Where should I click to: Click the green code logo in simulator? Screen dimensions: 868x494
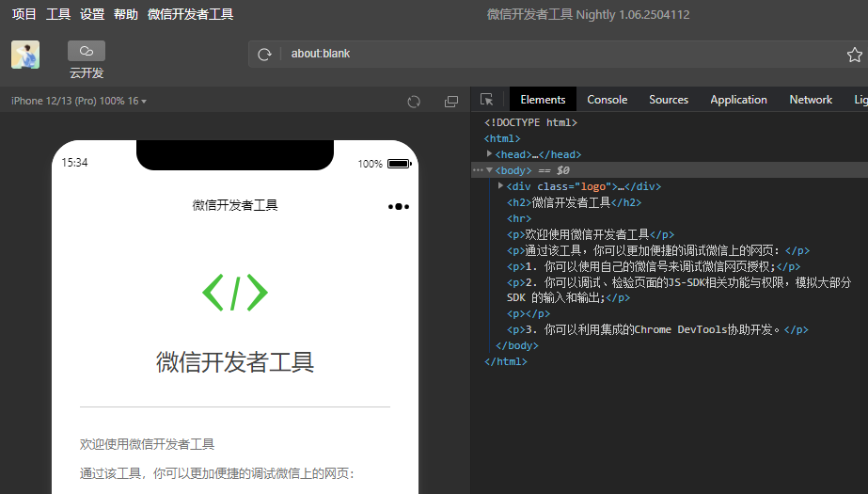point(235,293)
